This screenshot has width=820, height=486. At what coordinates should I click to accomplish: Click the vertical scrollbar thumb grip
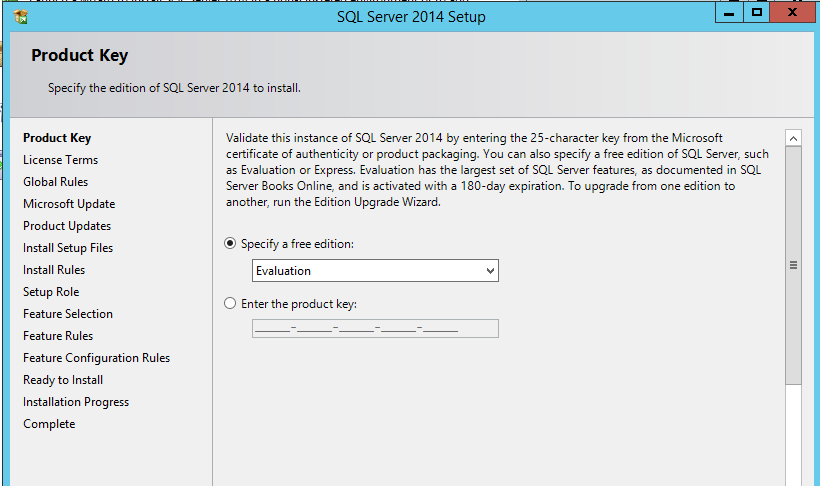pyautogui.click(x=793, y=265)
